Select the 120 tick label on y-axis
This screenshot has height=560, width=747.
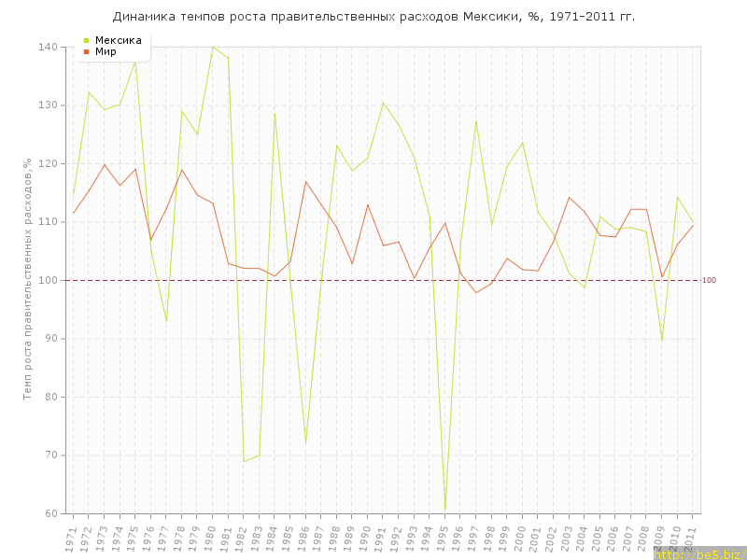[x=48, y=163]
